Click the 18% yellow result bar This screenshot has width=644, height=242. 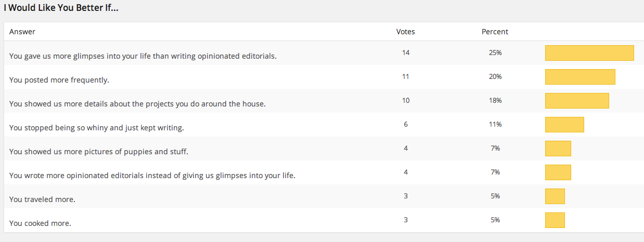(577, 101)
